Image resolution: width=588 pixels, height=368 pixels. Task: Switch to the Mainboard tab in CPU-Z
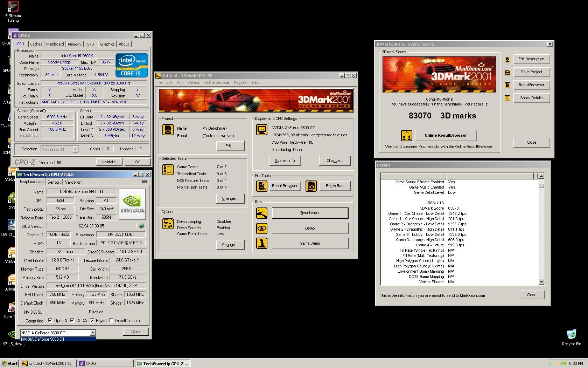(x=55, y=44)
